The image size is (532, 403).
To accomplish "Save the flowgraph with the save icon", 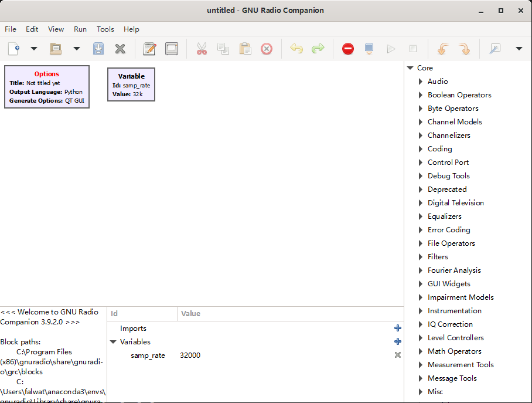I will point(98,49).
